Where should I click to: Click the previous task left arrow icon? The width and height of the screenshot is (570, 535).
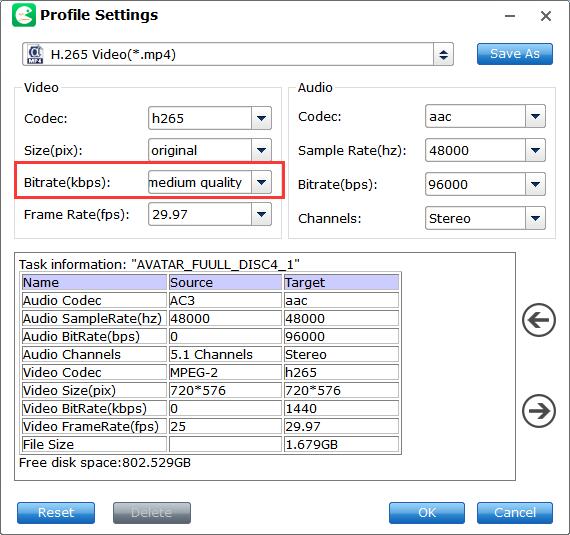point(538,320)
